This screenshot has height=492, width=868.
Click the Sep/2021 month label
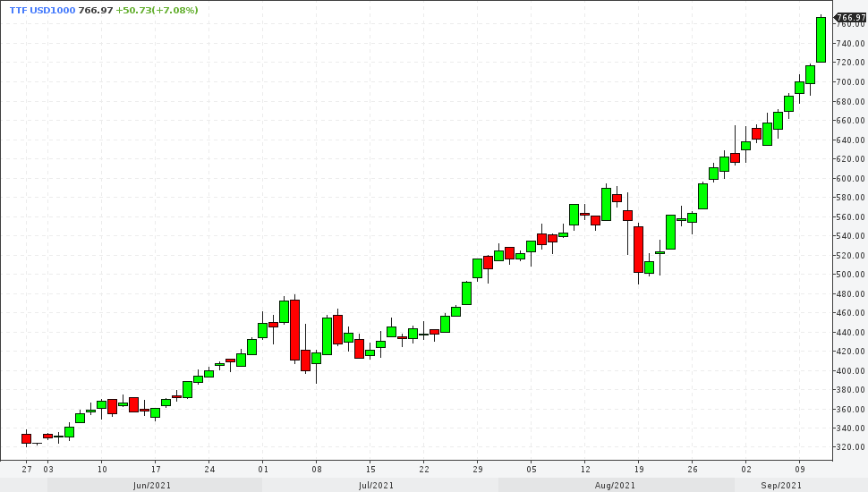click(x=780, y=486)
